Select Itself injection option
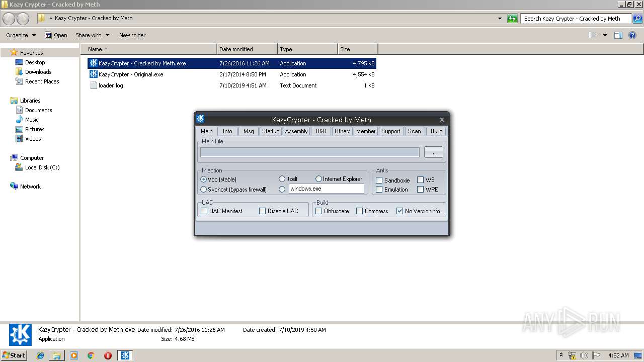The image size is (644, 362). tap(282, 179)
